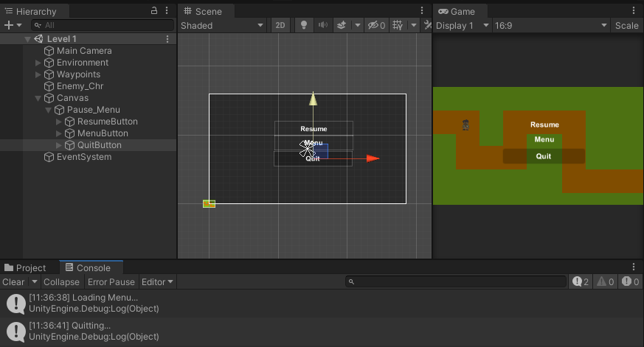
Task: Click the Hierarchy panel lock icon
Action: [x=154, y=11]
